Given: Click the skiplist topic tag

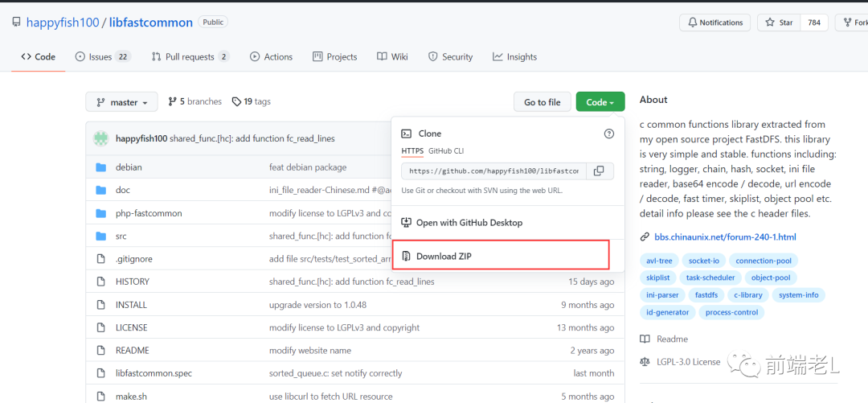Looking at the screenshot, I should [657, 278].
